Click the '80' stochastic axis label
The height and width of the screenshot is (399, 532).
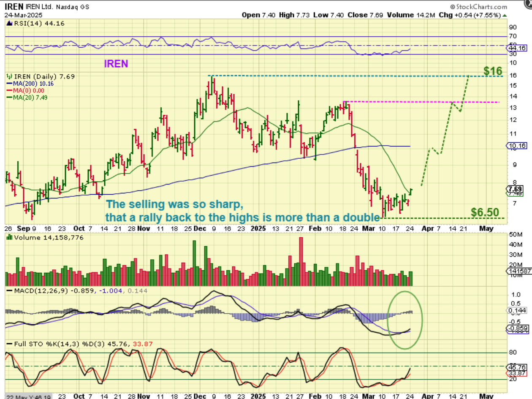tap(513, 352)
